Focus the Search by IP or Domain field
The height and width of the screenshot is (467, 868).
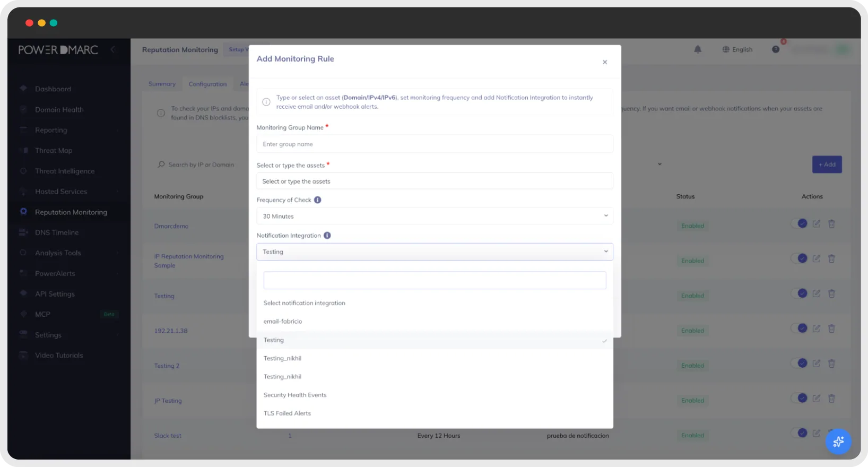[x=202, y=165]
